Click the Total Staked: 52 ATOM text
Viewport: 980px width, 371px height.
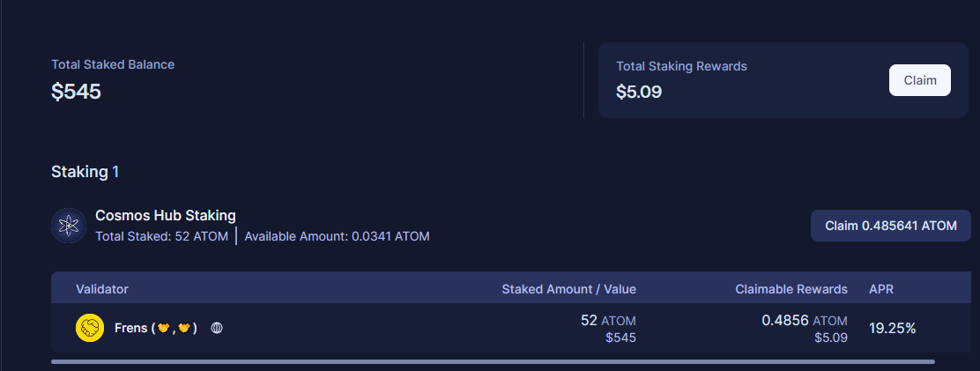click(162, 237)
